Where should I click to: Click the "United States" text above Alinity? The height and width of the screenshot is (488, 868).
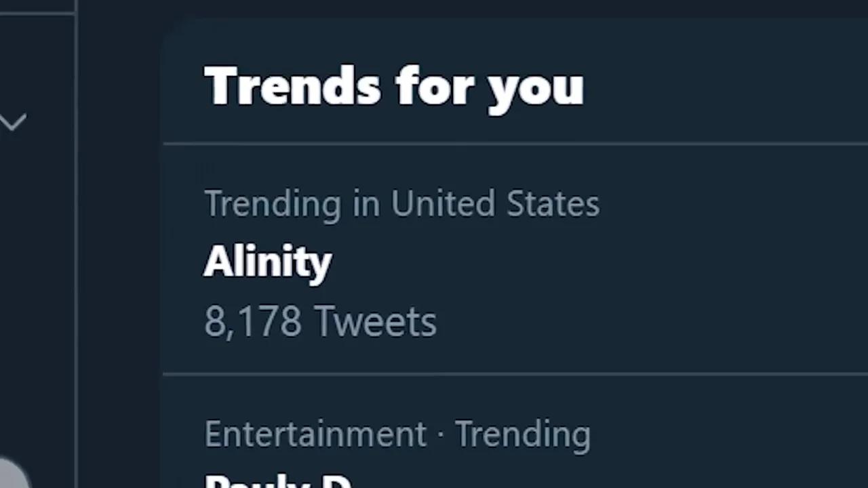[x=495, y=203]
